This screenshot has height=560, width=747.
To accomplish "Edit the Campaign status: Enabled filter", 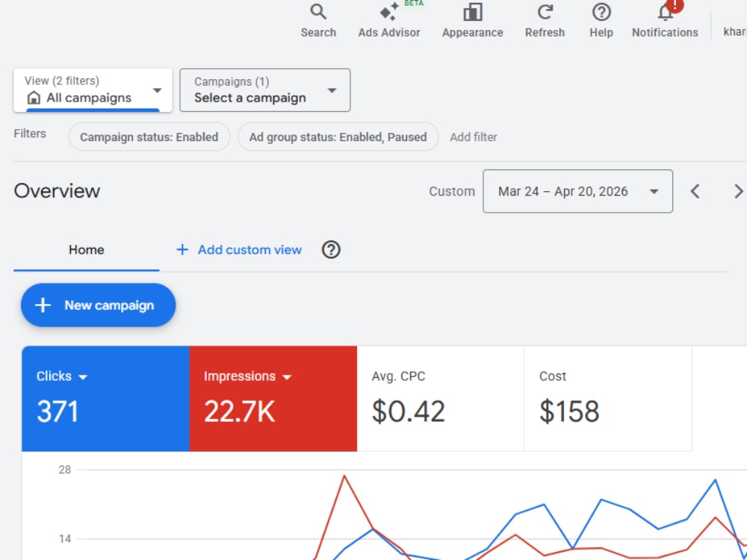I will pyautogui.click(x=149, y=137).
